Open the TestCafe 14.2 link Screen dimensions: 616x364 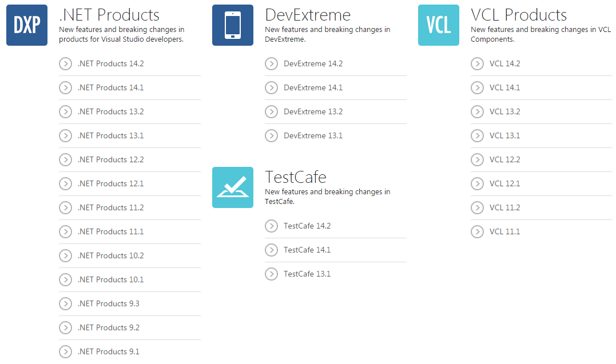pos(307,226)
